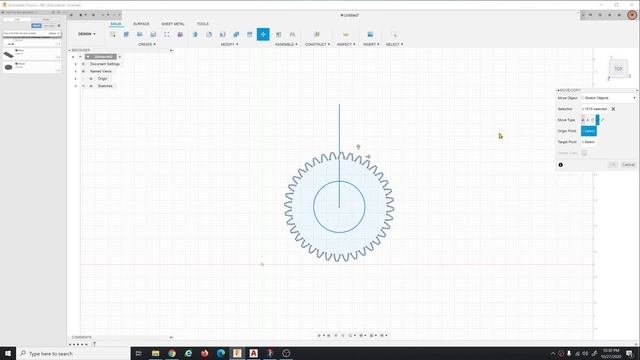Choose Point to Point move type
This screenshot has width=640, height=360.
597,120
